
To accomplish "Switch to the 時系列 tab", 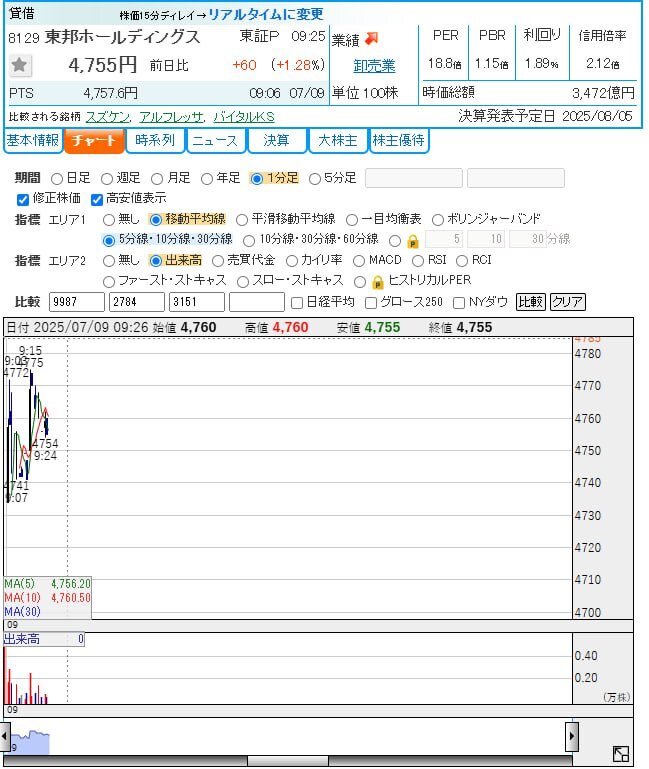I will [x=155, y=141].
